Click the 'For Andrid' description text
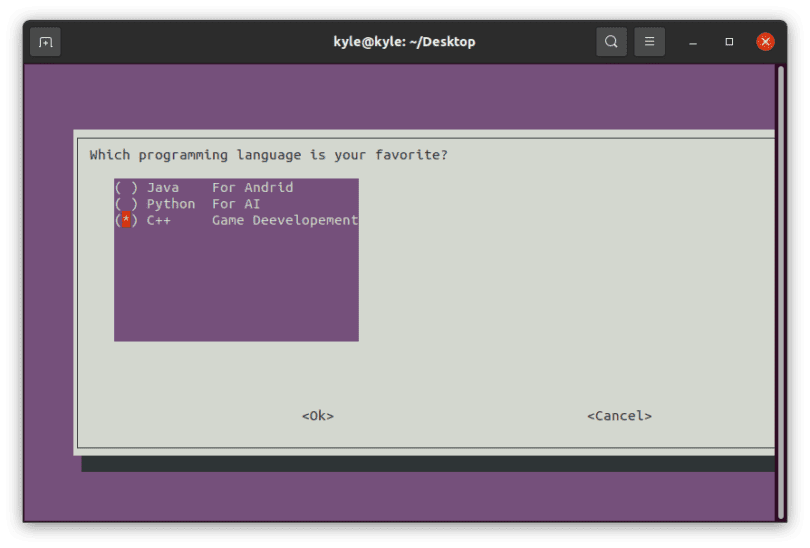This screenshot has width=810, height=548. click(253, 187)
